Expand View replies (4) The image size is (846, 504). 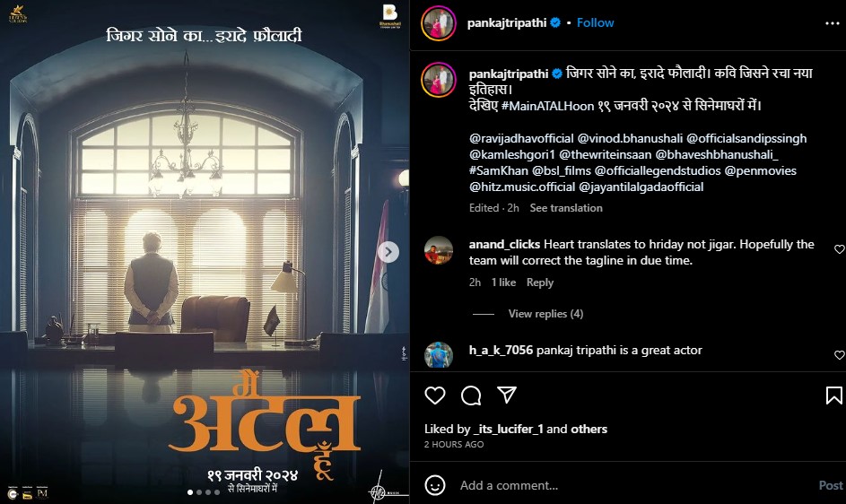click(545, 314)
